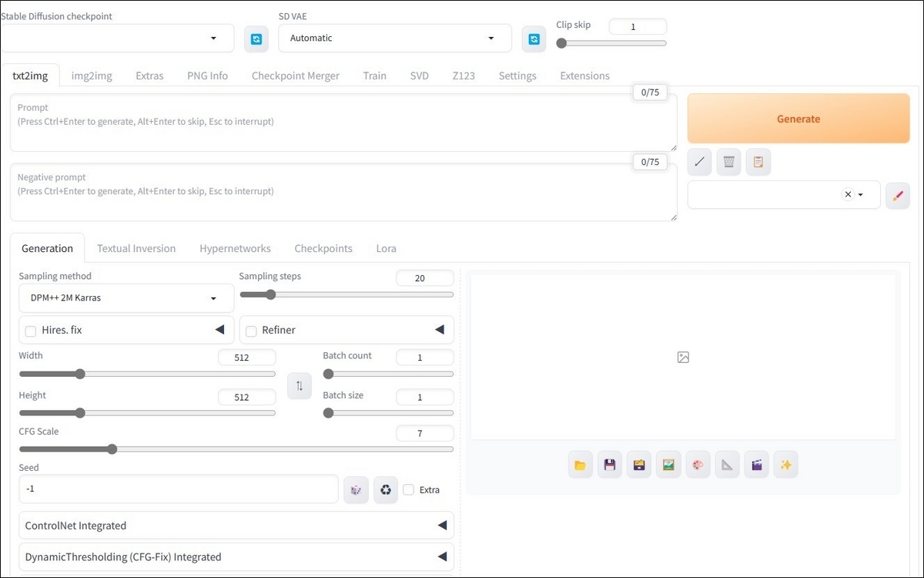Enable the Hires. fix checkbox
924x578 pixels.
click(30, 330)
